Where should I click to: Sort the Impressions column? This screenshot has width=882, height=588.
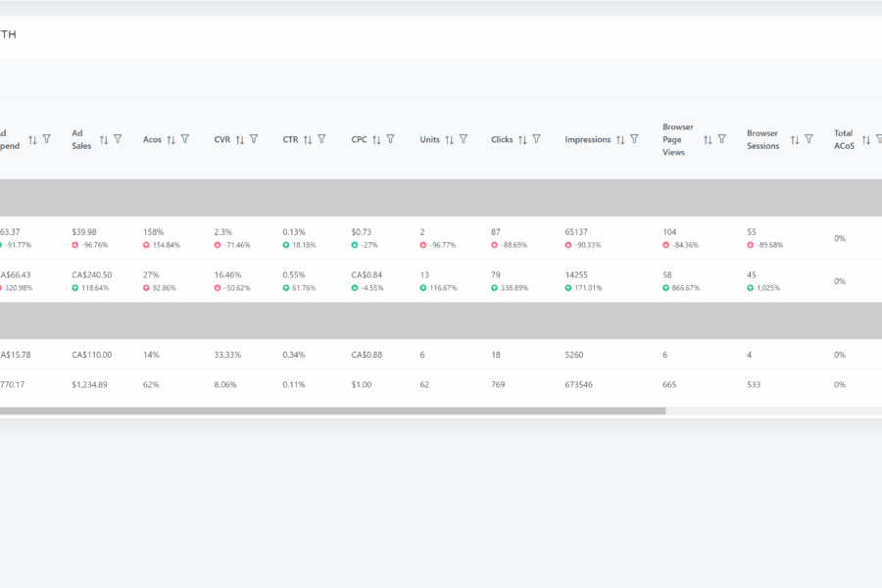(620, 140)
